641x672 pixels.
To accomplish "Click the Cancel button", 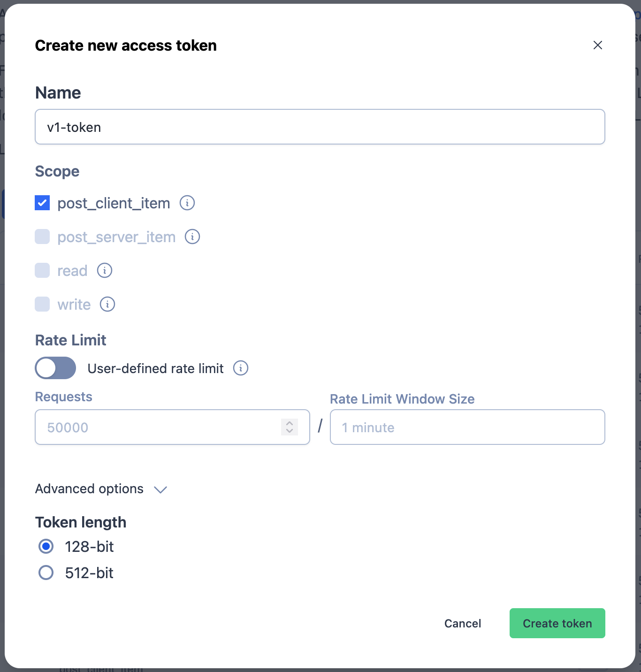I will click(463, 623).
